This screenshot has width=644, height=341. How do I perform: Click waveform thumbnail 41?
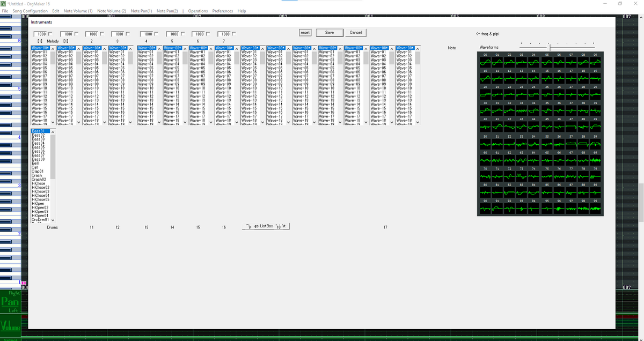(x=497, y=125)
